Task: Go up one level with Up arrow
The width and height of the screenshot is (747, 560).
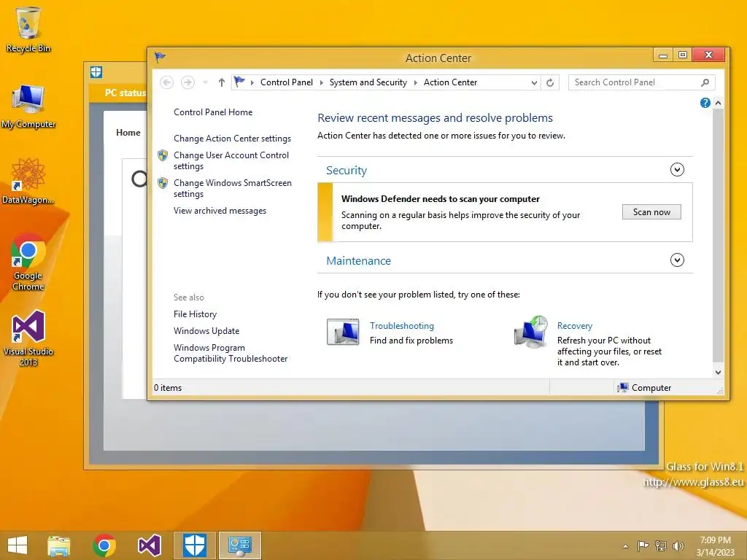Action: point(222,82)
